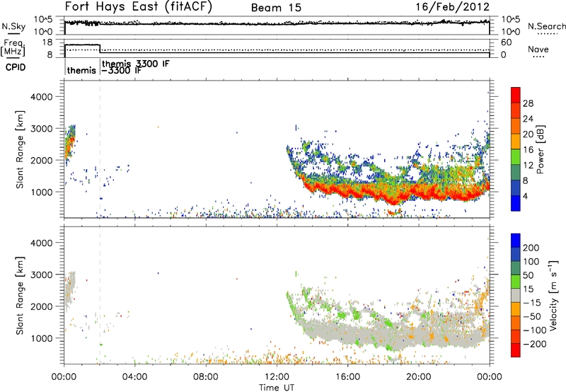Click the "28" value on Power color bar
The image size is (566, 392).
[x=528, y=103]
